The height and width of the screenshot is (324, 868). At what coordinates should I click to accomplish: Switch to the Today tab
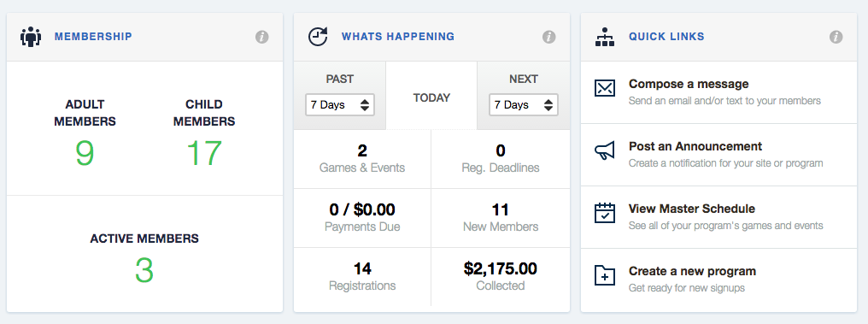pyautogui.click(x=431, y=96)
